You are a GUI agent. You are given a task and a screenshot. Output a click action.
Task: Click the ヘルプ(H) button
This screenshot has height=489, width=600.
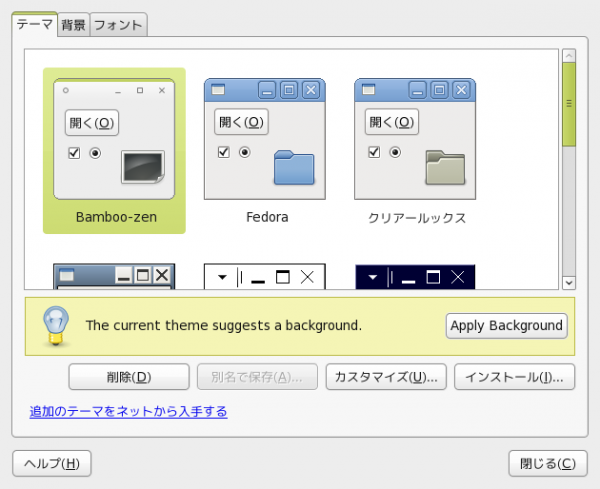point(52,463)
